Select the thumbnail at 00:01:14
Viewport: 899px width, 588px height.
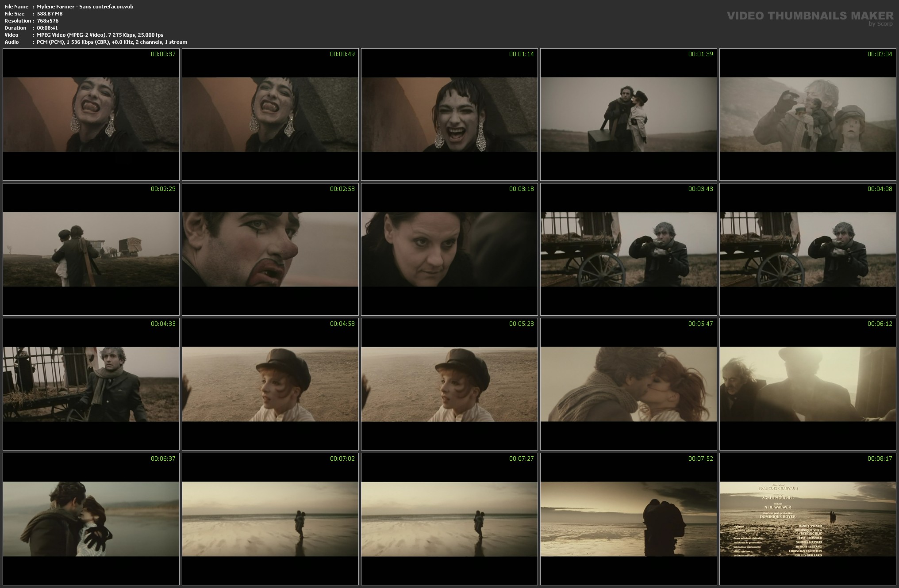coord(449,115)
